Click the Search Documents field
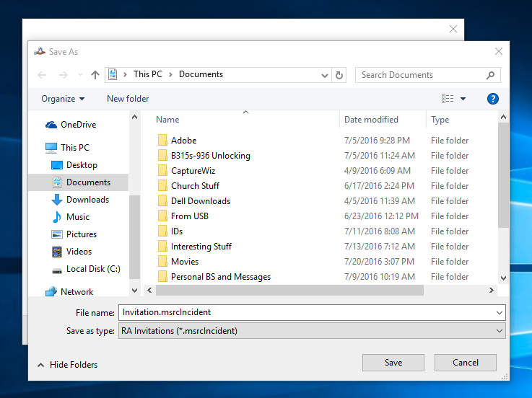Viewport: 532px width, 398px height. click(x=427, y=75)
